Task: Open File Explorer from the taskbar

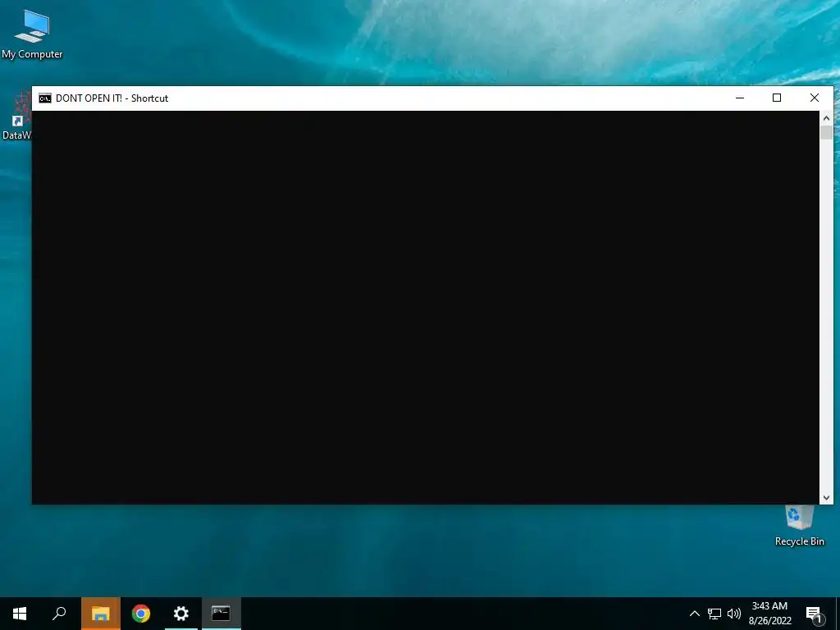Action: pos(101,614)
